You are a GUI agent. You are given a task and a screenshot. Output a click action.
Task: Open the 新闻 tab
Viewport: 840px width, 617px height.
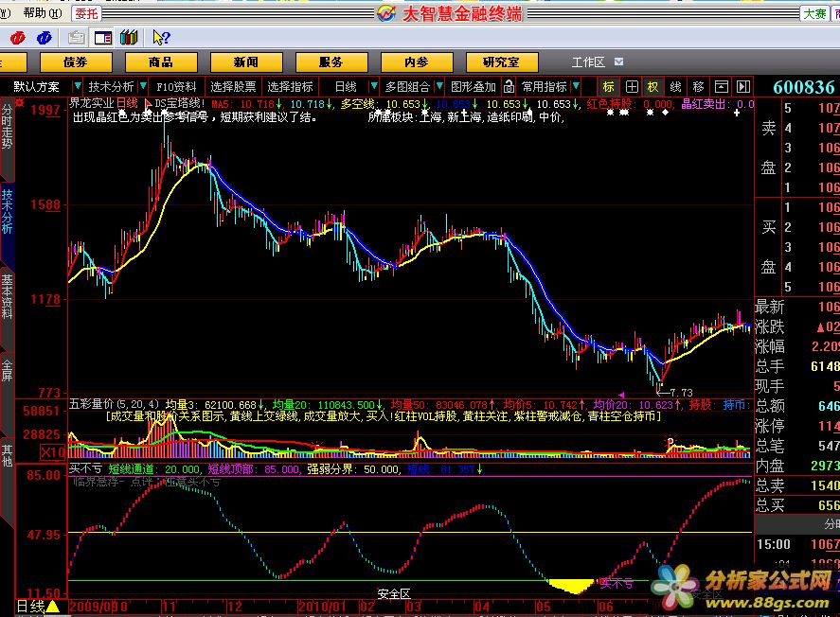246,62
